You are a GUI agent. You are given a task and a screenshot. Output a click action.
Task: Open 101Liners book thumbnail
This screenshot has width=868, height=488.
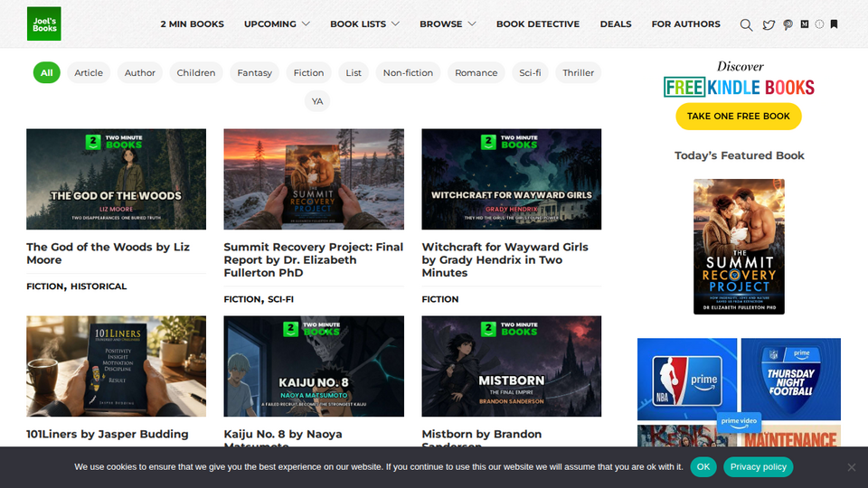[x=117, y=366]
